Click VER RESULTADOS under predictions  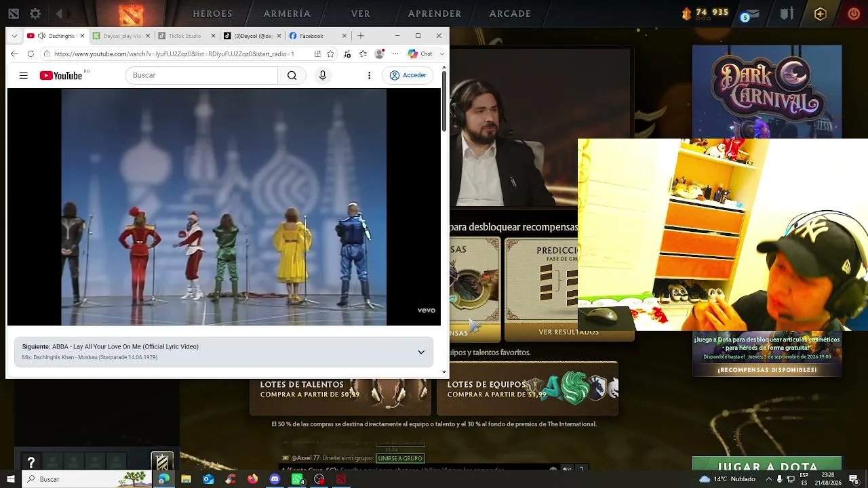(x=568, y=332)
